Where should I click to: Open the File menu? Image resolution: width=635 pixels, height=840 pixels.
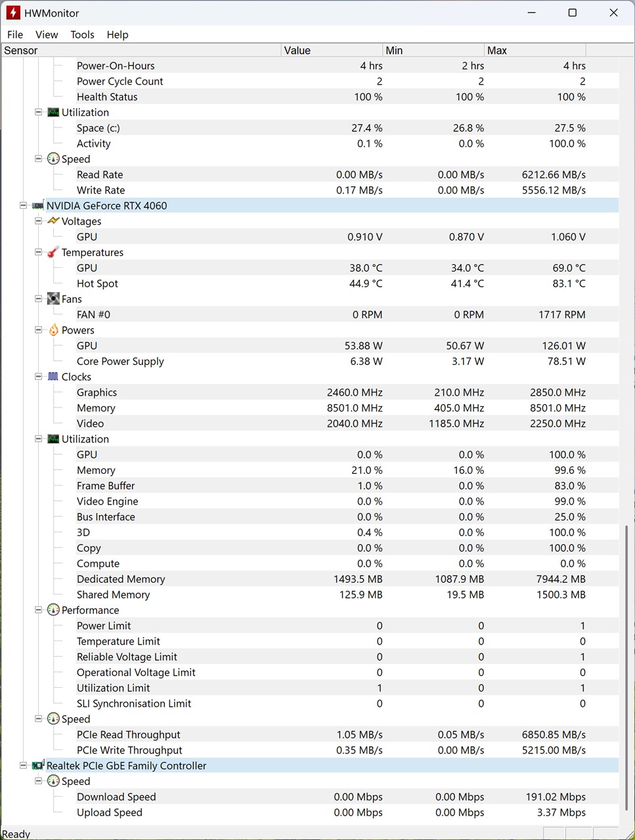pos(15,35)
